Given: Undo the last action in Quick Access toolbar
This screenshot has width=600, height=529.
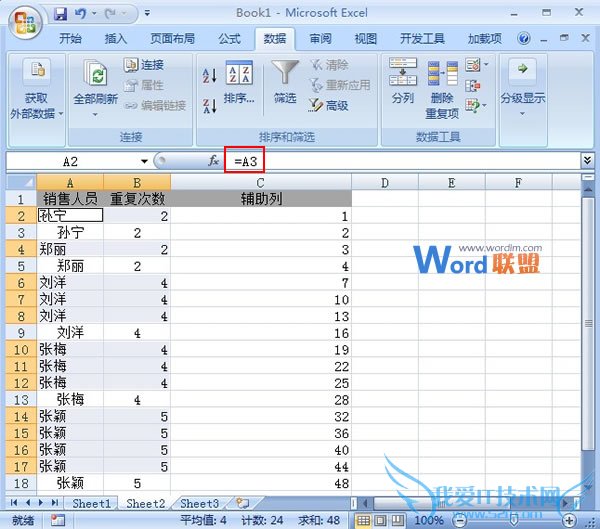Looking at the screenshot, I should pos(80,14).
